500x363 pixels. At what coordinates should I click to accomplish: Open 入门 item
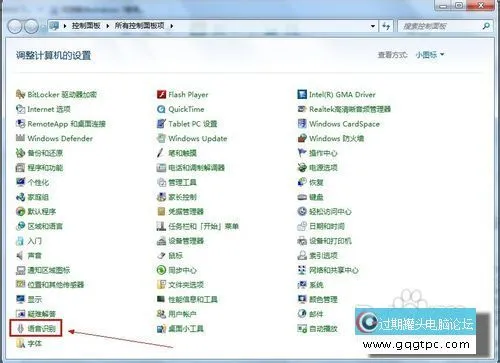point(29,241)
